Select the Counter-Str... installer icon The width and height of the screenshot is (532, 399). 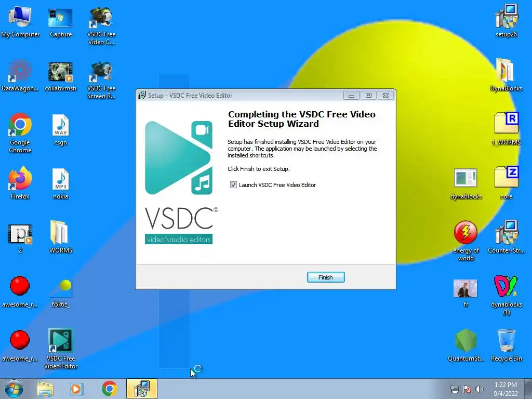[506, 237]
